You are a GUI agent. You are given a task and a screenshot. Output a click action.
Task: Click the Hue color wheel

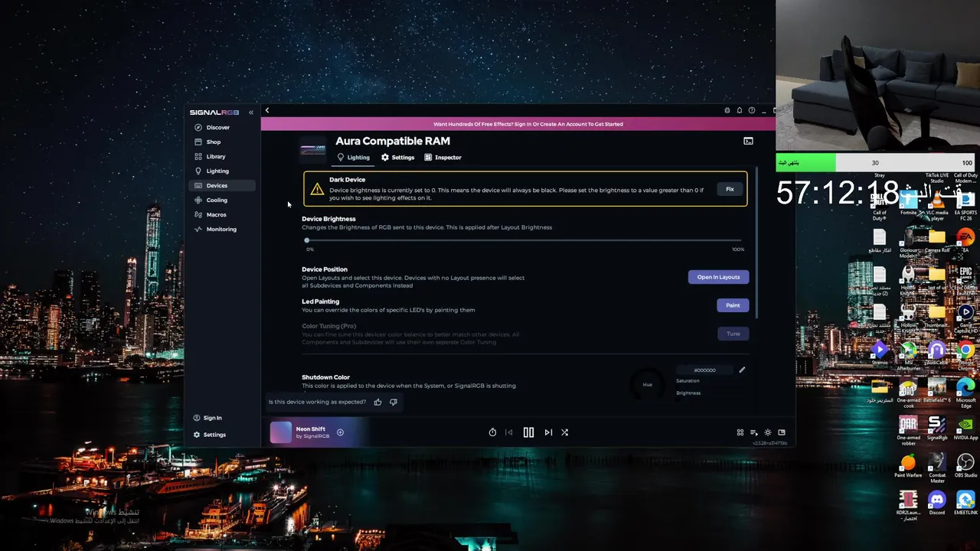coord(647,384)
